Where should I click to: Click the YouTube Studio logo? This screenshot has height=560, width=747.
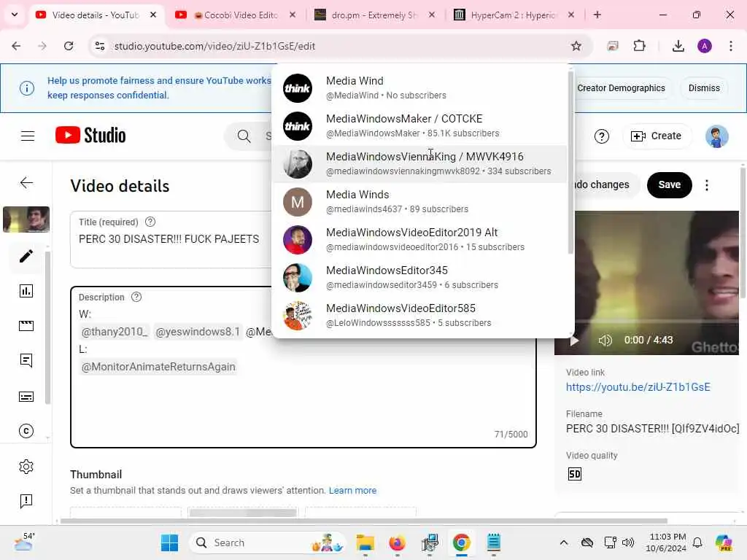(x=90, y=135)
